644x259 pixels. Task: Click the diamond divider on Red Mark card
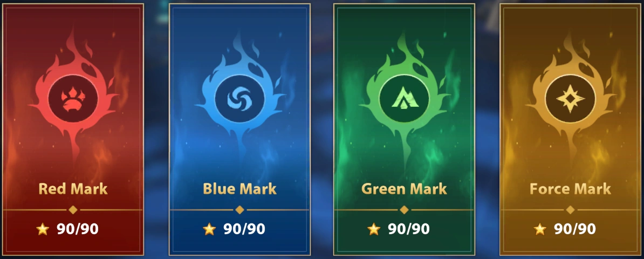(x=73, y=210)
